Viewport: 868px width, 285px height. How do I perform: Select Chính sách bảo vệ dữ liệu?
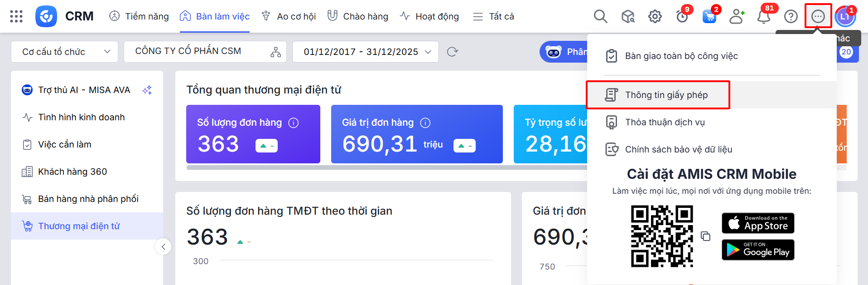tap(712, 149)
